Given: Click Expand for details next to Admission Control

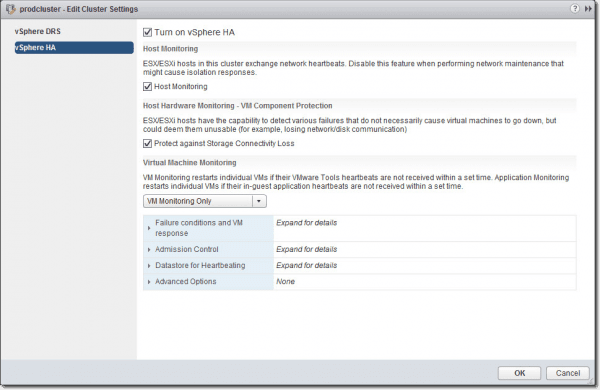Looking at the screenshot, I should coord(307,249).
